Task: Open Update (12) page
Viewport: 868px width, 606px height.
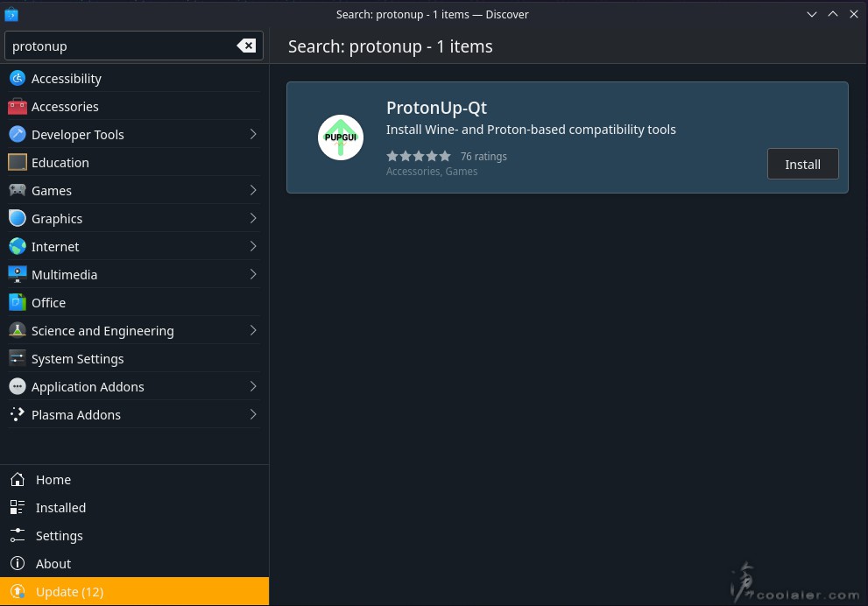Action: coord(135,592)
